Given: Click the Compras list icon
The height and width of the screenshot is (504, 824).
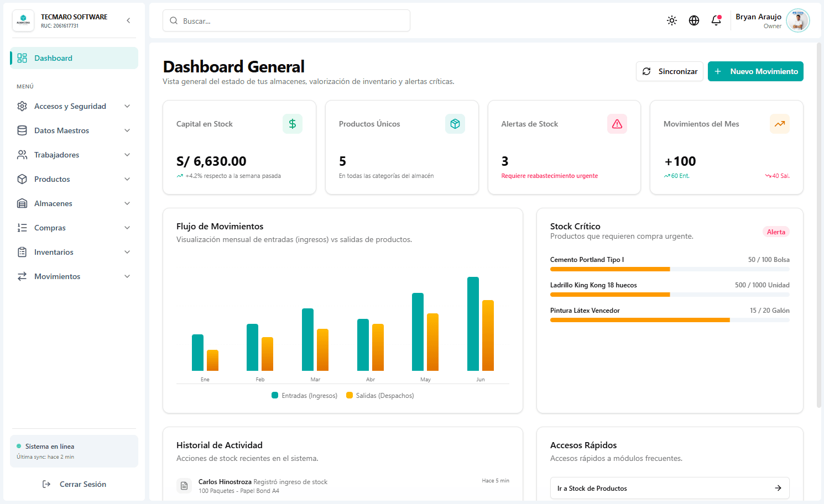Looking at the screenshot, I should [22, 228].
